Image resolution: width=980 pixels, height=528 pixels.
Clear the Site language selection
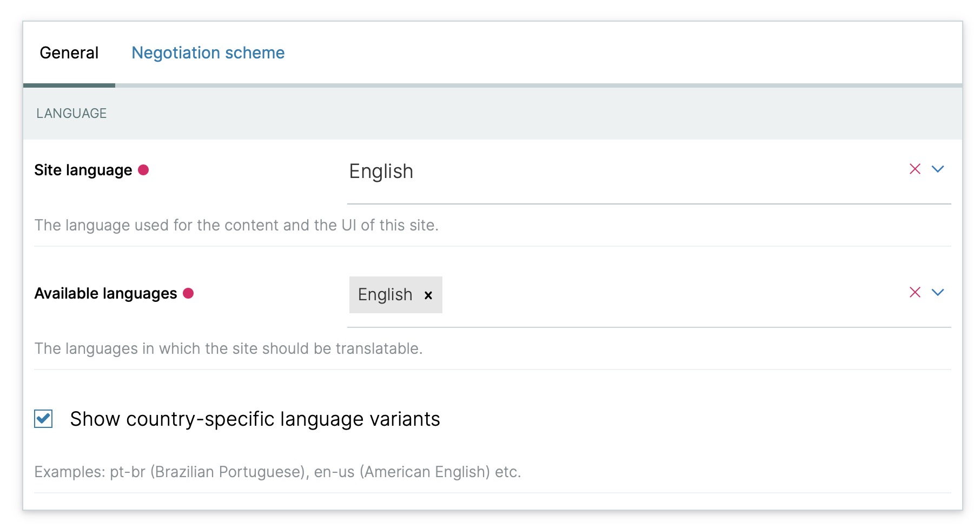point(915,169)
